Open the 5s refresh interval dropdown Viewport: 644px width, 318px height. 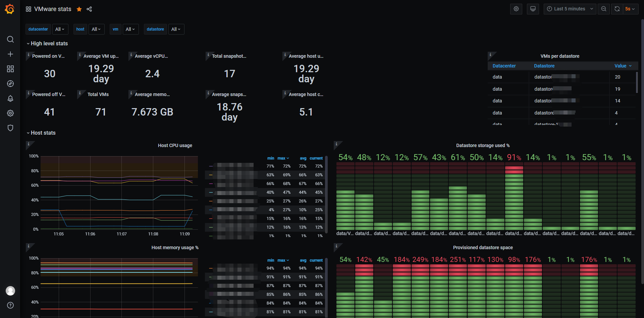pos(630,9)
